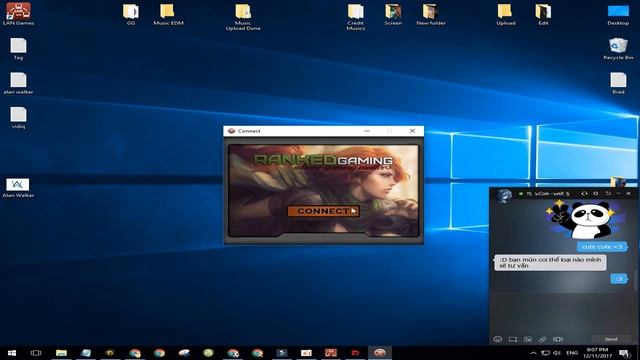Close the Connect window
The image size is (640, 360).
pos(412,131)
